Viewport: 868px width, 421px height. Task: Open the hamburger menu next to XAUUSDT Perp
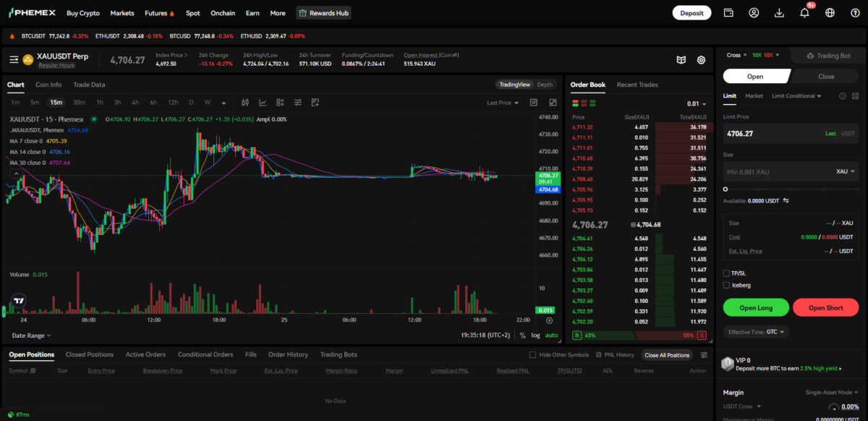tap(14, 60)
